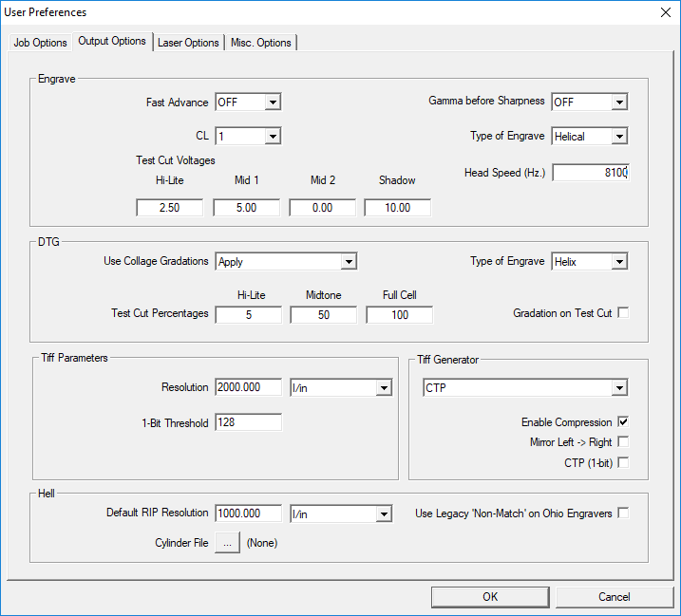
Task: Toggle Use Legacy 'Non-Match' on Ohio Engravers
Action: (623, 513)
